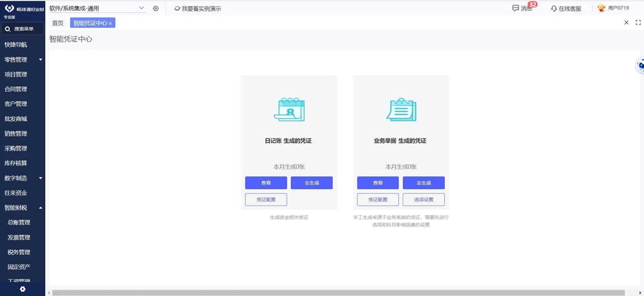Click the 用户0719 avatar icon
Screen dimensions: 644x296
(x=601, y=8)
